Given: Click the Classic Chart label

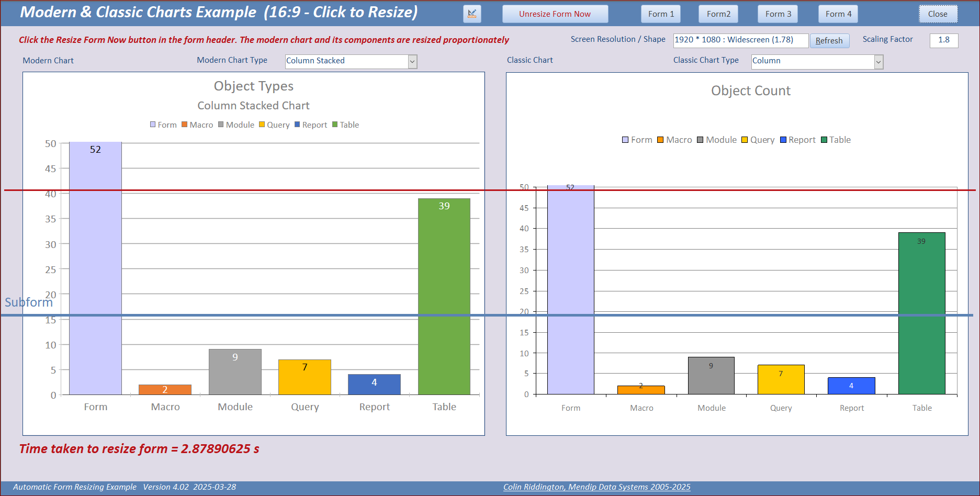Looking at the screenshot, I should pos(530,60).
